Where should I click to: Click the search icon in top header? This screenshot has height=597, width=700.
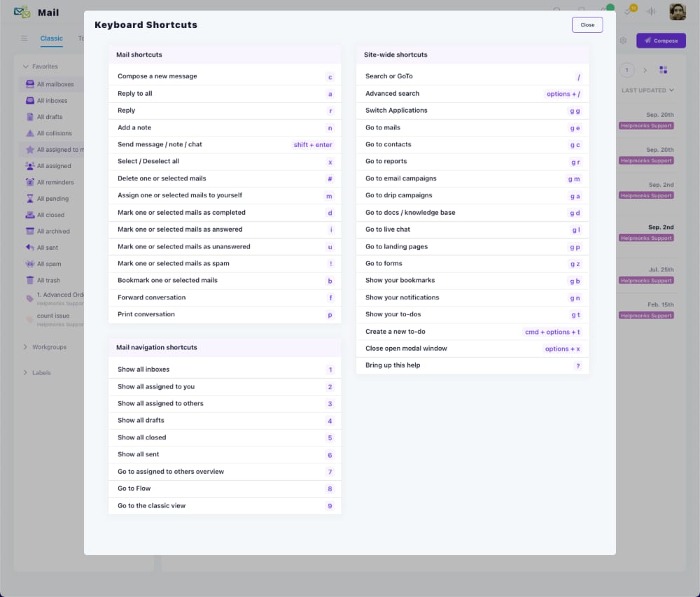pyautogui.click(x=556, y=9)
